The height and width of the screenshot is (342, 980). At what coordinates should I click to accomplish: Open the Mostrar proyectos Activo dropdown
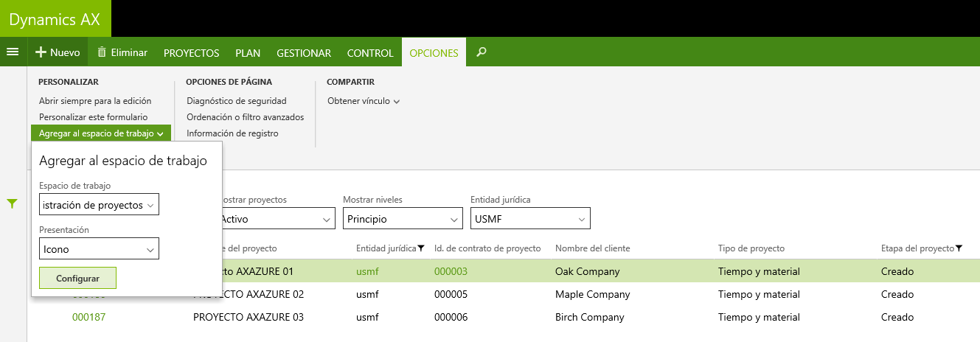pyautogui.click(x=277, y=219)
